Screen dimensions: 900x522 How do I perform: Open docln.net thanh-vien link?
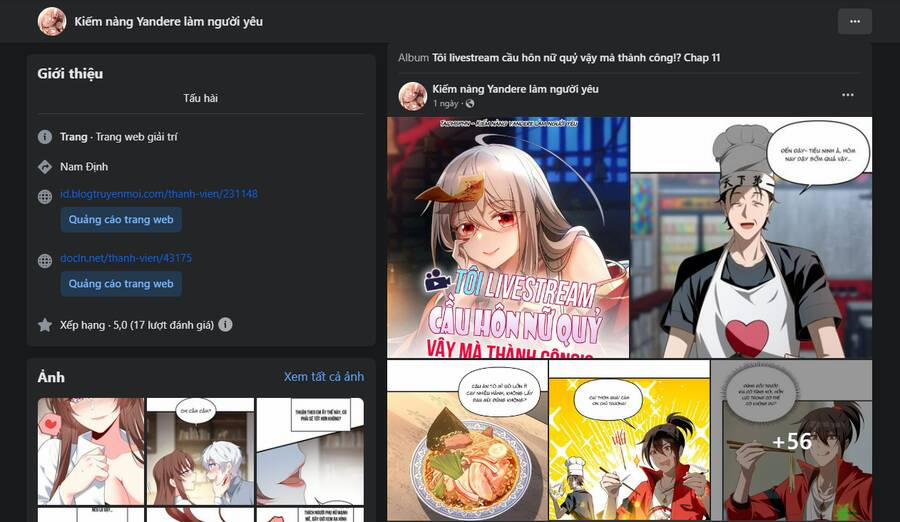126,258
